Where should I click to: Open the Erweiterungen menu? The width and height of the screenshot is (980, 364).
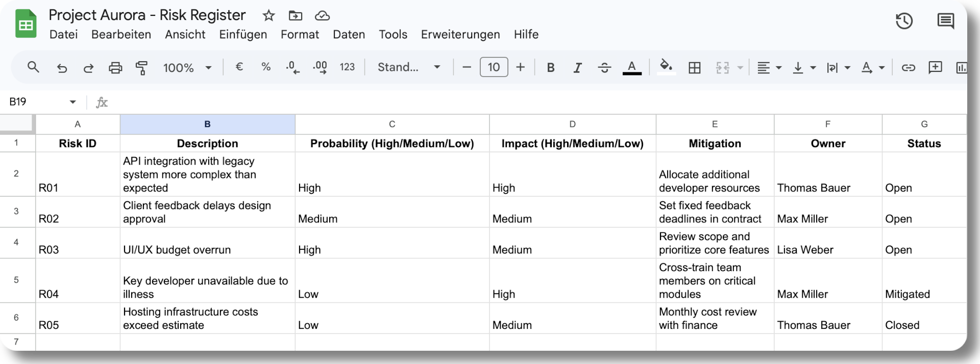tap(460, 34)
